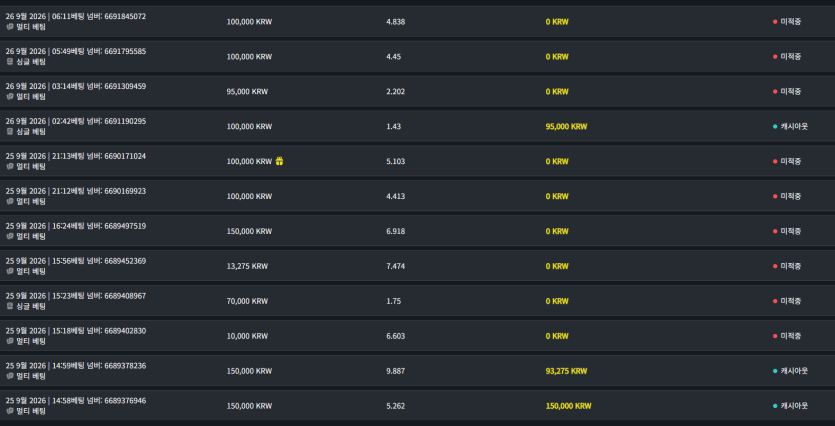Click single-bet icon for bet 6689408967

[10, 306]
